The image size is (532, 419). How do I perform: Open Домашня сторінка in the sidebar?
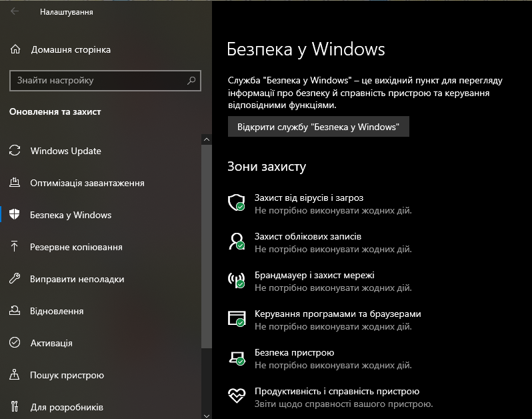[71, 49]
